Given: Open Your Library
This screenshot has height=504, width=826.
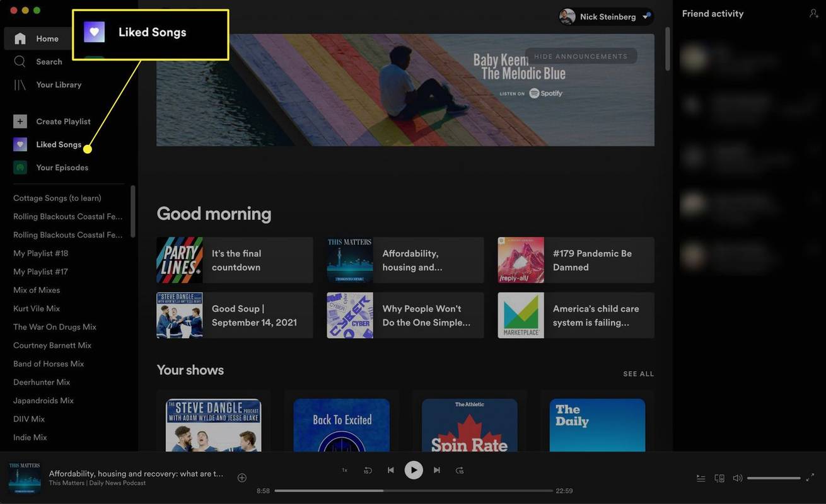Looking at the screenshot, I should (48, 84).
